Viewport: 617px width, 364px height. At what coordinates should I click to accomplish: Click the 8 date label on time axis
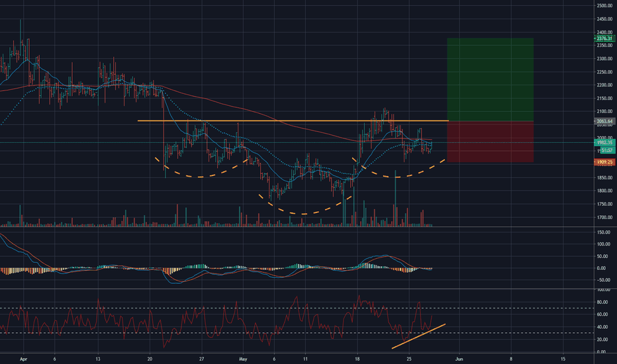(511, 359)
